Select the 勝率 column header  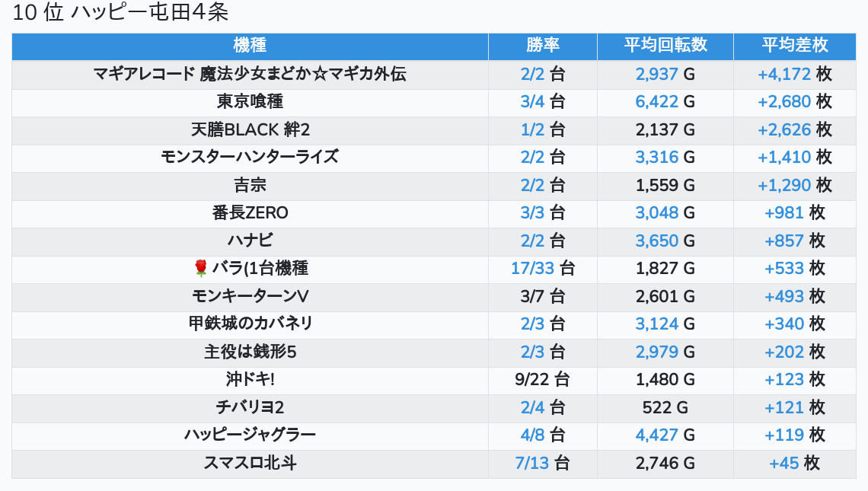[x=543, y=46]
